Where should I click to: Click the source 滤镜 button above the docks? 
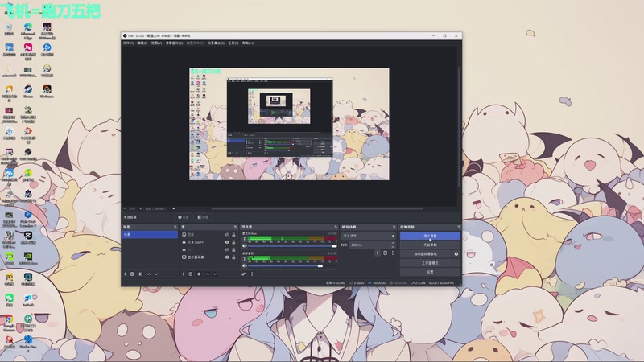point(203,217)
